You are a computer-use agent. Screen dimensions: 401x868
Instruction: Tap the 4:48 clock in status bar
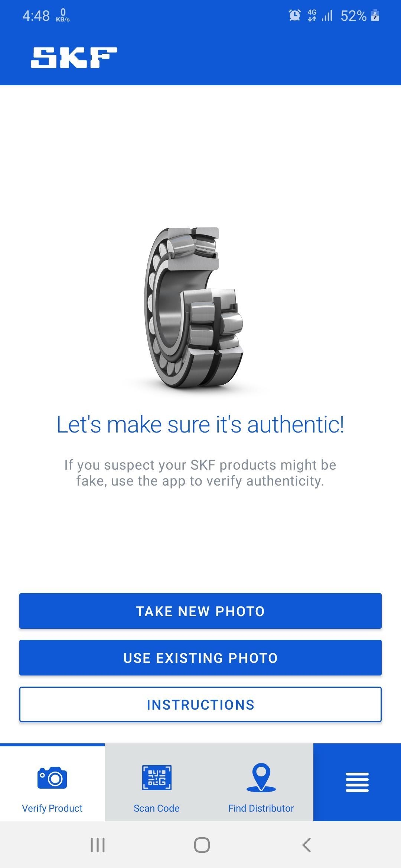[36, 16]
